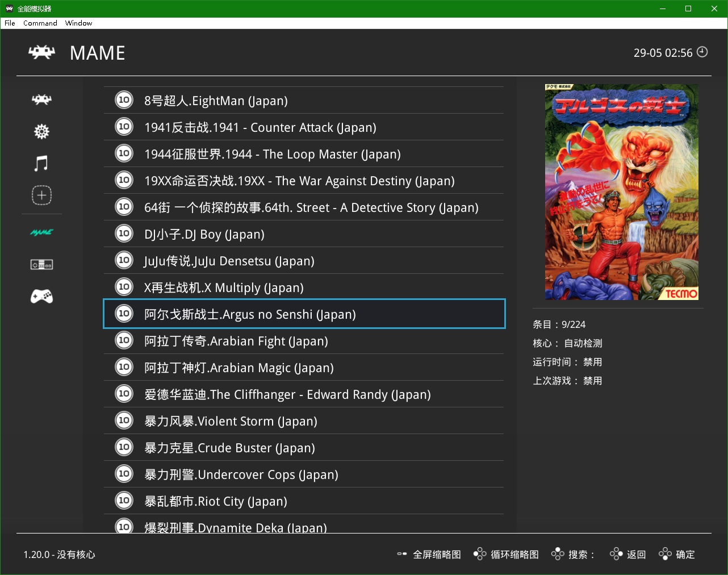Viewport: 728px width, 575px height.
Task: Open the music note playlist tab
Action: (x=41, y=164)
